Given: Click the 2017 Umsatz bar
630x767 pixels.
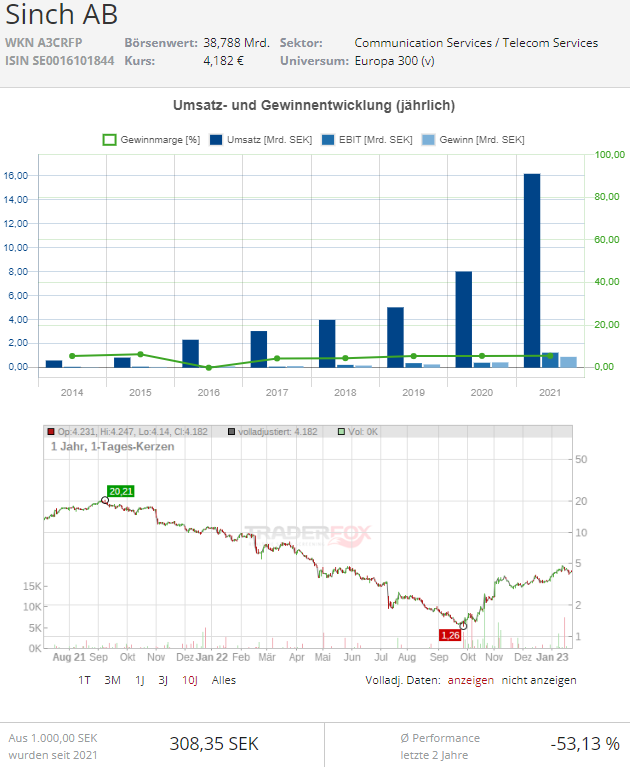Looking at the screenshot, I should coord(259,349).
